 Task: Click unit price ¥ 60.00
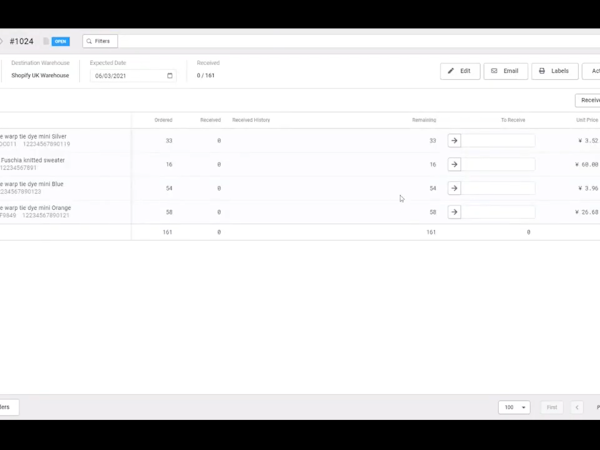pyautogui.click(x=587, y=164)
